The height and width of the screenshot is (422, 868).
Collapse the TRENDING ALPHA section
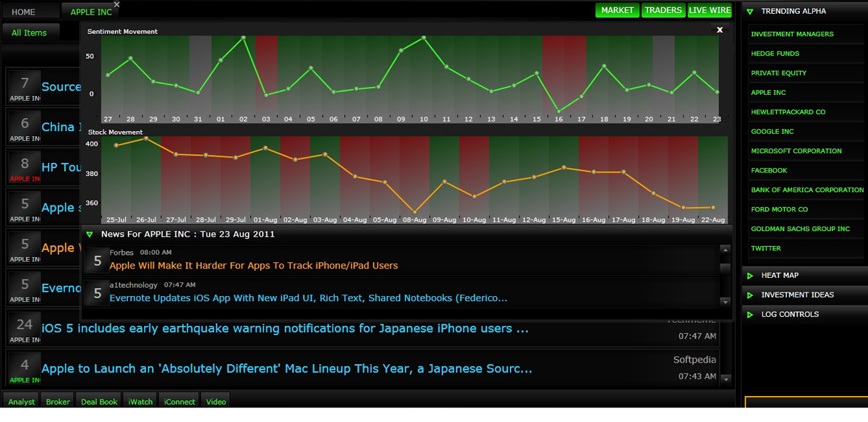pyautogui.click(x=750, y=12)
